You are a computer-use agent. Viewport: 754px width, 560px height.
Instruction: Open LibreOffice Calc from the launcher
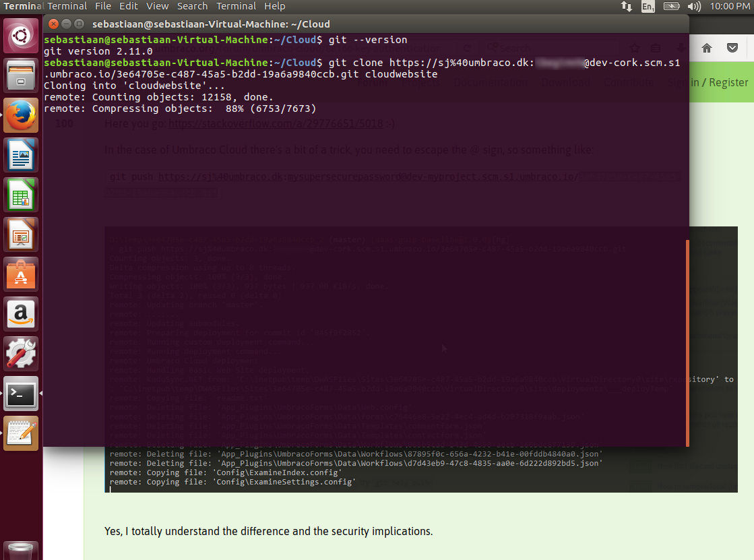point(21,195)
